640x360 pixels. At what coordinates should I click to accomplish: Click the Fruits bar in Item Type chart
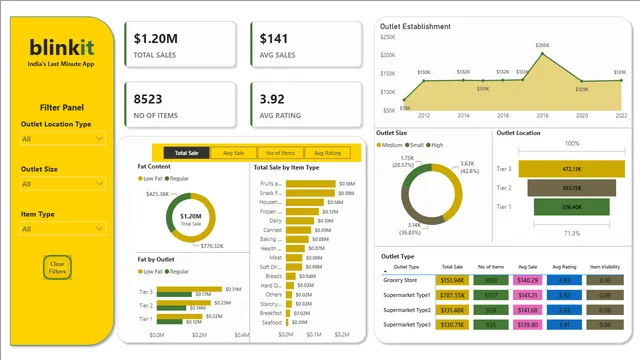311,184
